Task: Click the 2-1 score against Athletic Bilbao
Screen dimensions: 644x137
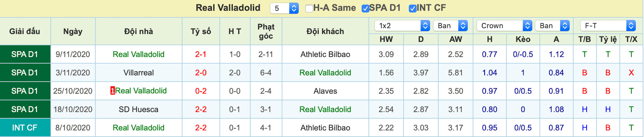Action: pyautogui.click(x=201, y=54)
